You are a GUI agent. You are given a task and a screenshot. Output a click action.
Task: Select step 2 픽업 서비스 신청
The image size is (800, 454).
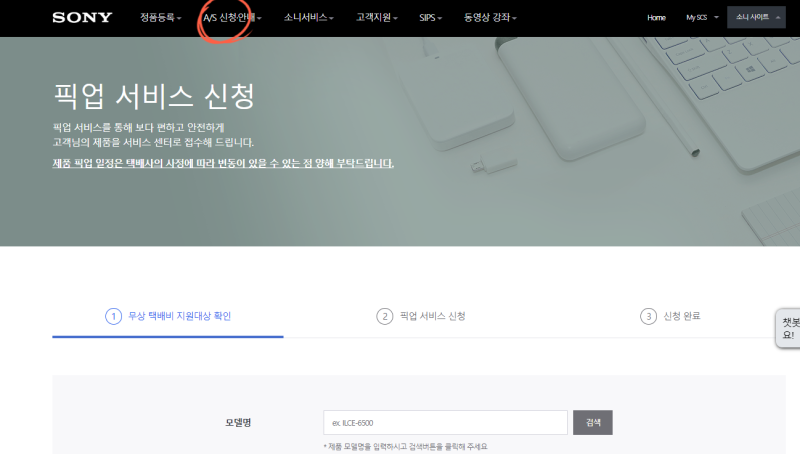coord(421,316)
